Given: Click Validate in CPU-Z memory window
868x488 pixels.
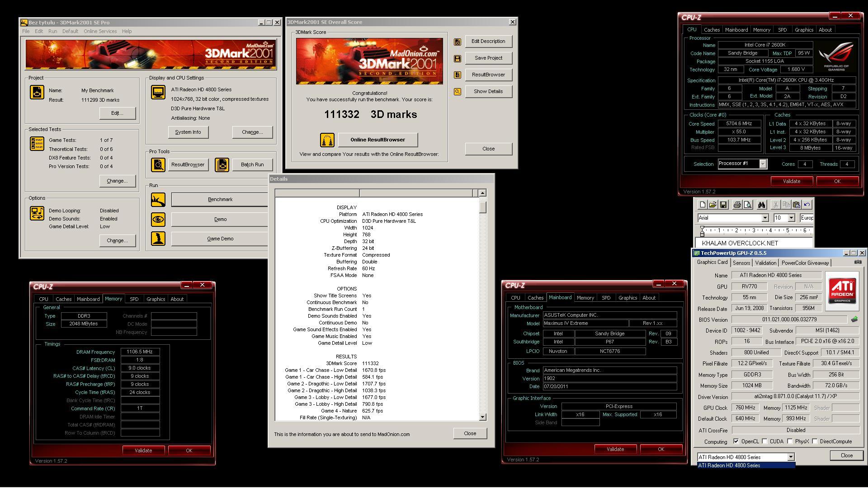Looking at the screenshot, I should click(x=143, y=450).
